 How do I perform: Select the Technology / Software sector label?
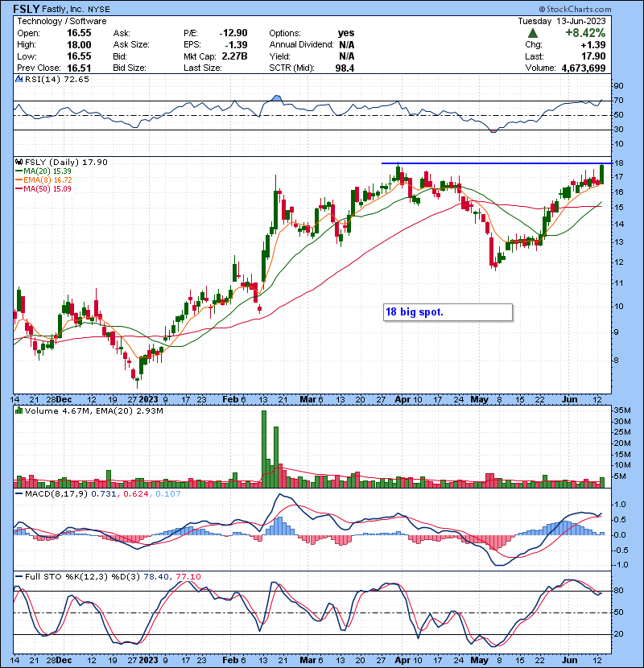click(x=62, y=21)
